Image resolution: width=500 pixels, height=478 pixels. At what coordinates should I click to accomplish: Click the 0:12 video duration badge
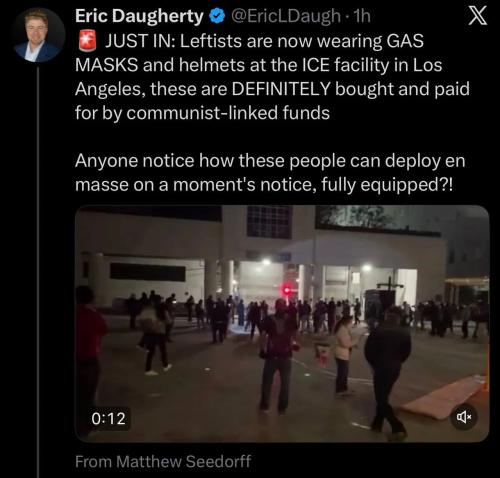108,419
